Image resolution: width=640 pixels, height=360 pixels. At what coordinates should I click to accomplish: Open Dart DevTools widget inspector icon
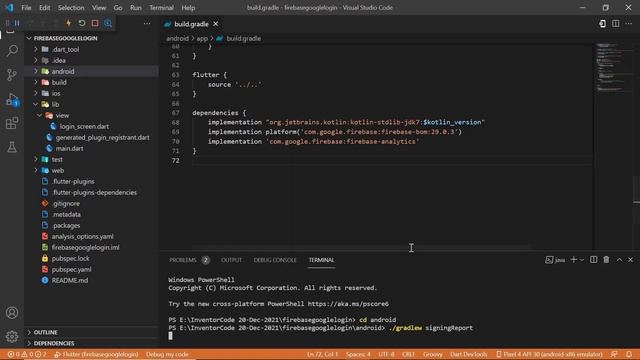tap(108, 23)
